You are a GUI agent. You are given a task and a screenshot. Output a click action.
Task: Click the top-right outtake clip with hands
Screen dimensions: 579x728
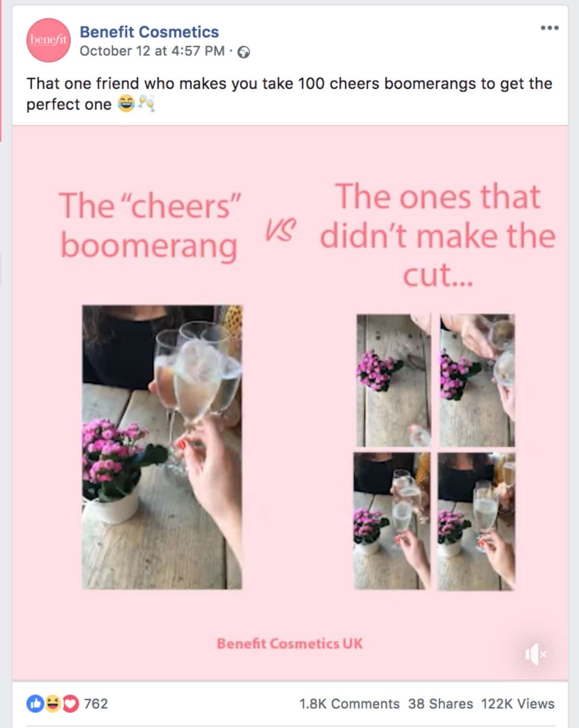point(477,380)
